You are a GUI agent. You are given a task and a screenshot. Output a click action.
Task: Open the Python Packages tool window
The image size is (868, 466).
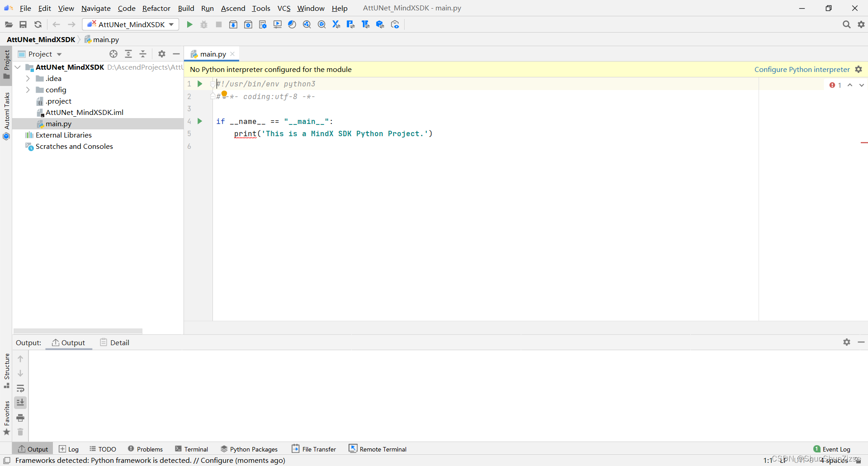(249, 449)
